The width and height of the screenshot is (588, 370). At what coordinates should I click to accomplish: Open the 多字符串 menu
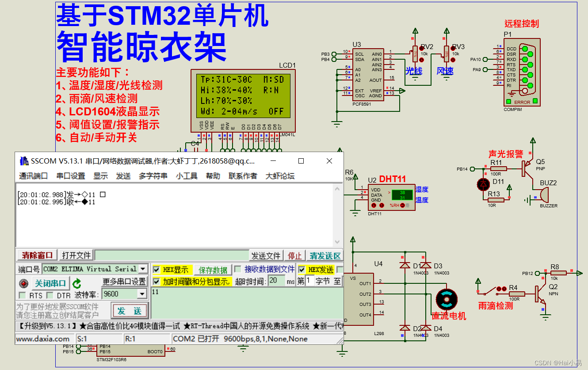point(153,176)
